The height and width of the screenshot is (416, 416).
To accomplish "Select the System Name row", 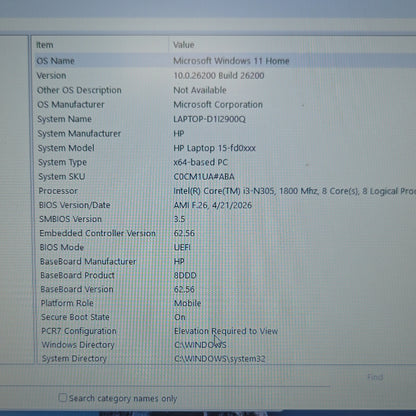I will tap(225, 119).
